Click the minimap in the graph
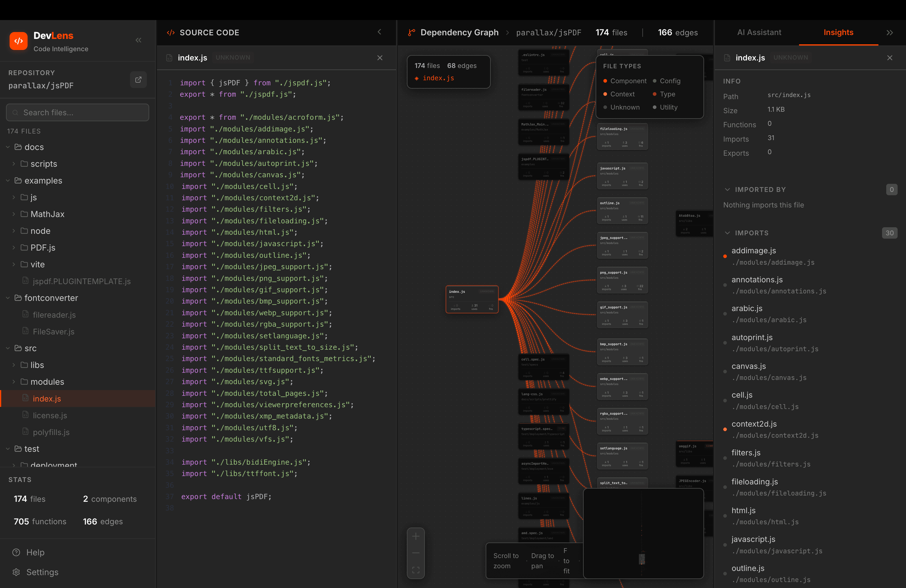Viewport: 906px width, 588px height. point(643,533)
